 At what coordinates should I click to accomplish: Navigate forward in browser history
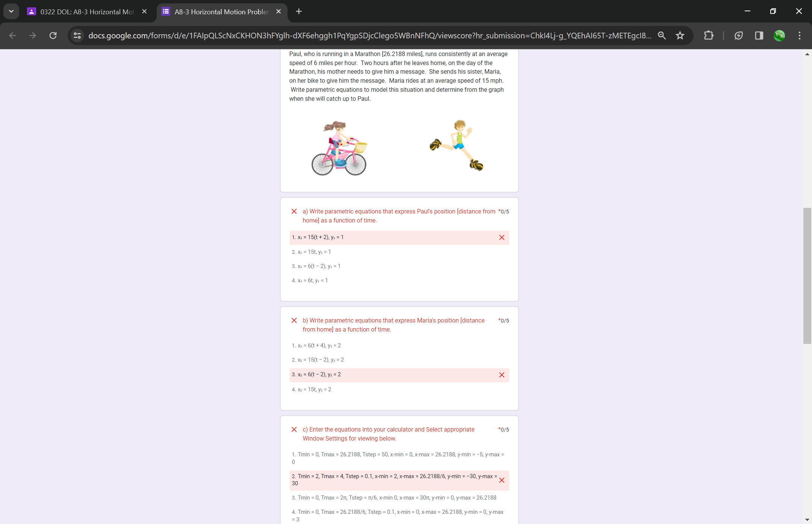pos(33,35)
